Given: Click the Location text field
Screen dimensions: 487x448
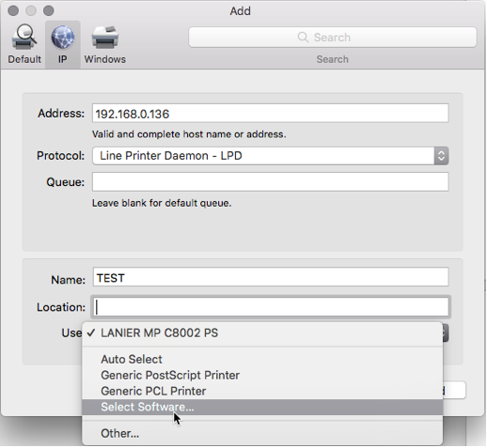Looking at the screenshot, I should [271, 307].
